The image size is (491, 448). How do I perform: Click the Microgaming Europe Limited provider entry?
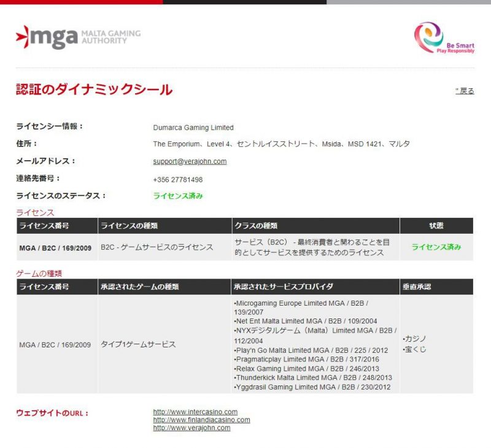[x=301, y=307]
